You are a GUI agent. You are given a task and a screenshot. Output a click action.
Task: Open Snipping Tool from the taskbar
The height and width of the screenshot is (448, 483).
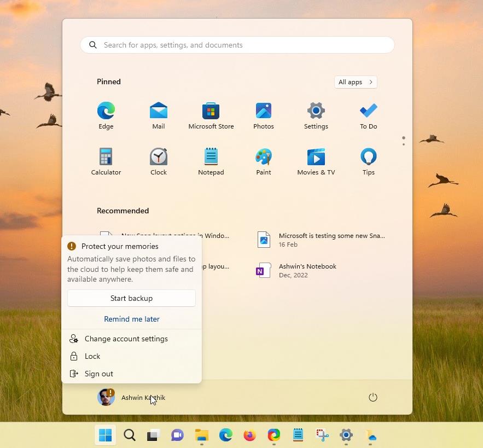(322, 435)
